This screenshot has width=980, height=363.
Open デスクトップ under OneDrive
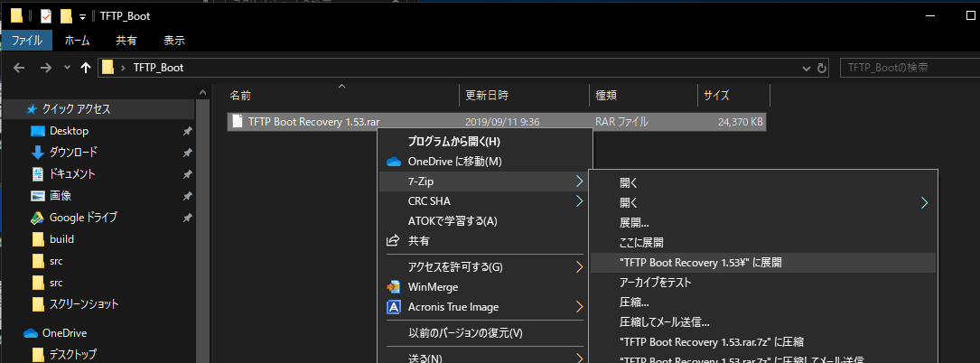point(73,355)
